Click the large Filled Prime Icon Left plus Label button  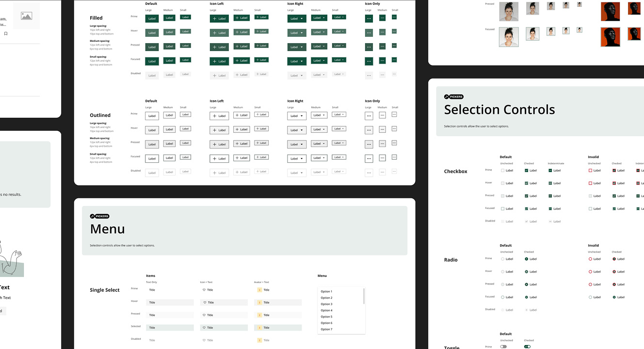(x=219, y=18)
